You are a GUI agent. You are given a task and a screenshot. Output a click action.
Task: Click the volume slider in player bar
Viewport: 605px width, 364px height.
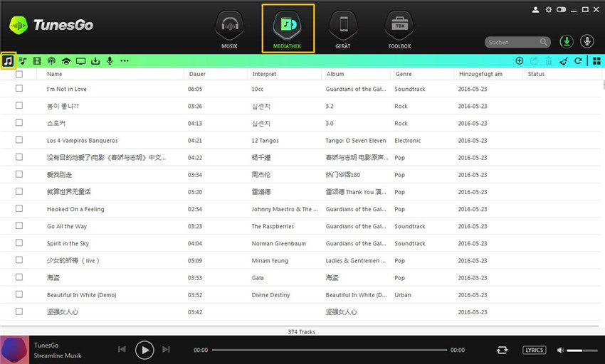[x=582, y=350]
